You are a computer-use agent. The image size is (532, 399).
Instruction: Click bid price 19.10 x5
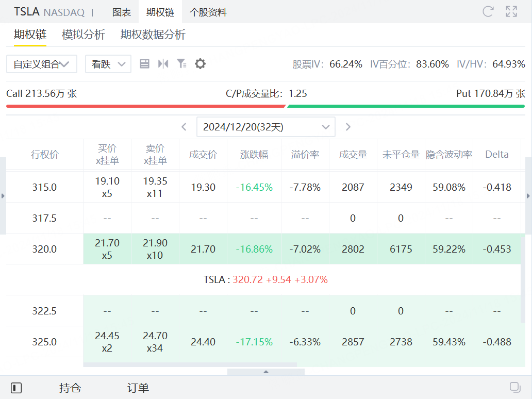[107, 187]
